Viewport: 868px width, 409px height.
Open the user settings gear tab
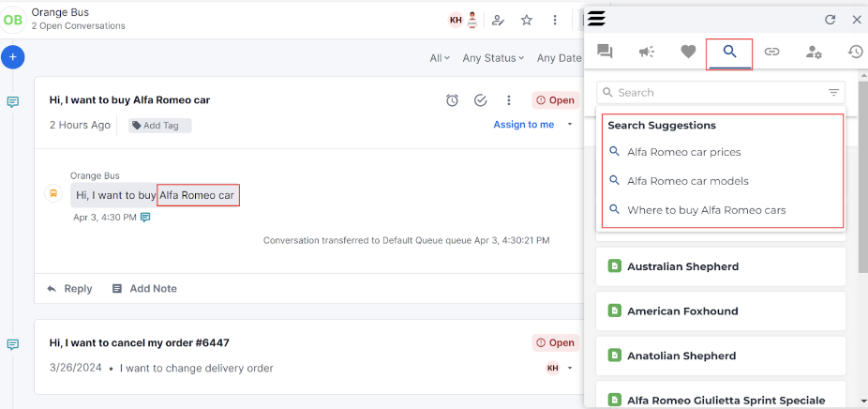(814, 53)
